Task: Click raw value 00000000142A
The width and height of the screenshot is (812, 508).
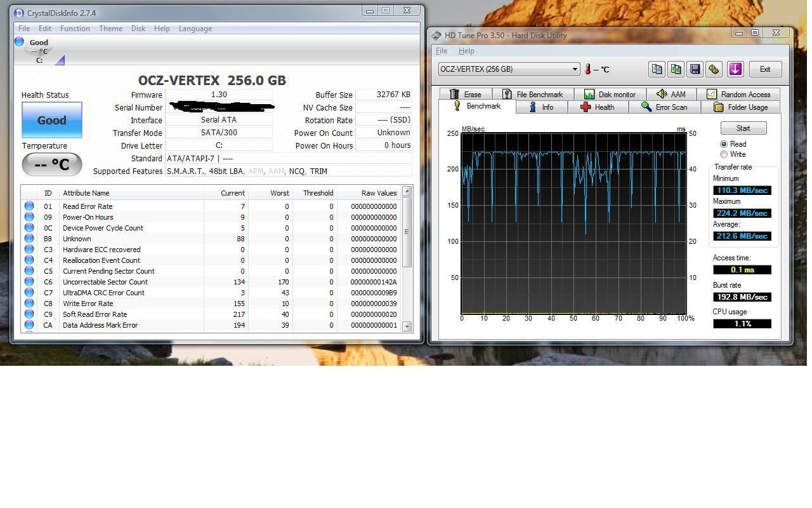Action: (373, 282)
